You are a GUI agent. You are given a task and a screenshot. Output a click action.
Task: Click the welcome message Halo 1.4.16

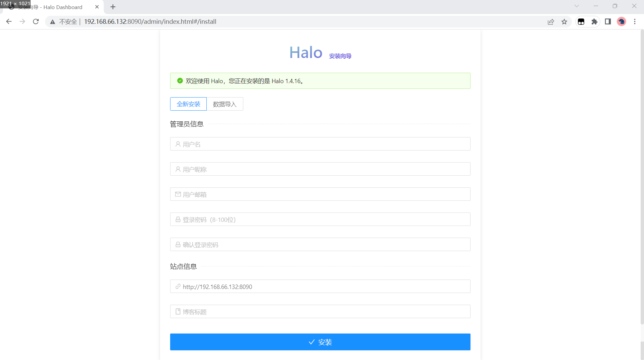click(x=244, y=81)
